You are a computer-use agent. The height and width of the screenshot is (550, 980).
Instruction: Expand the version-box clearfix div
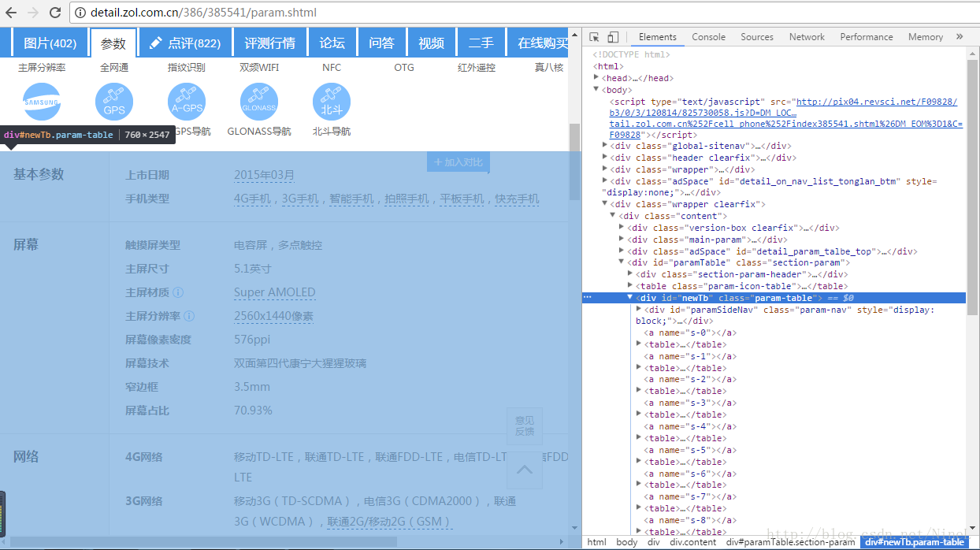(622, 228)
